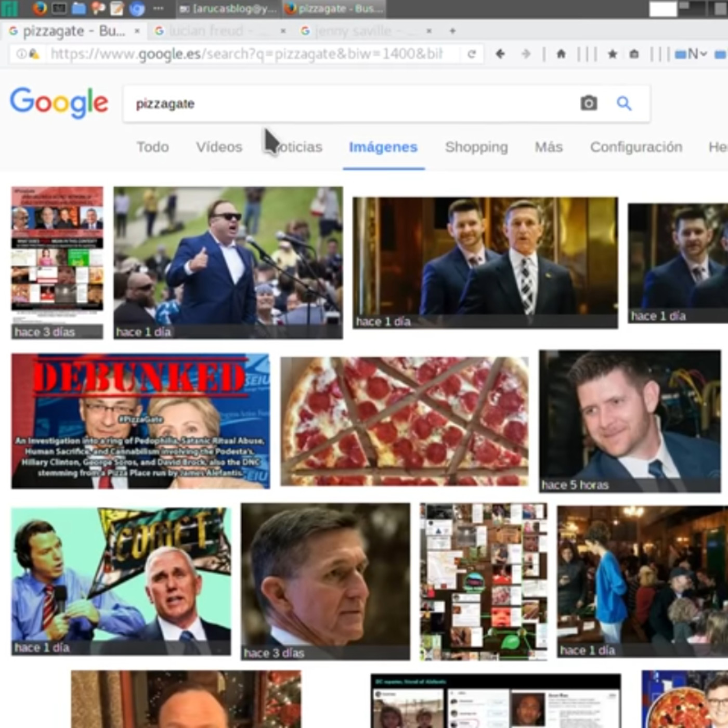This screenshot has width=728, height=728.
Task: Bookmark this page with the star icon
Action: [x=613, y=54]
